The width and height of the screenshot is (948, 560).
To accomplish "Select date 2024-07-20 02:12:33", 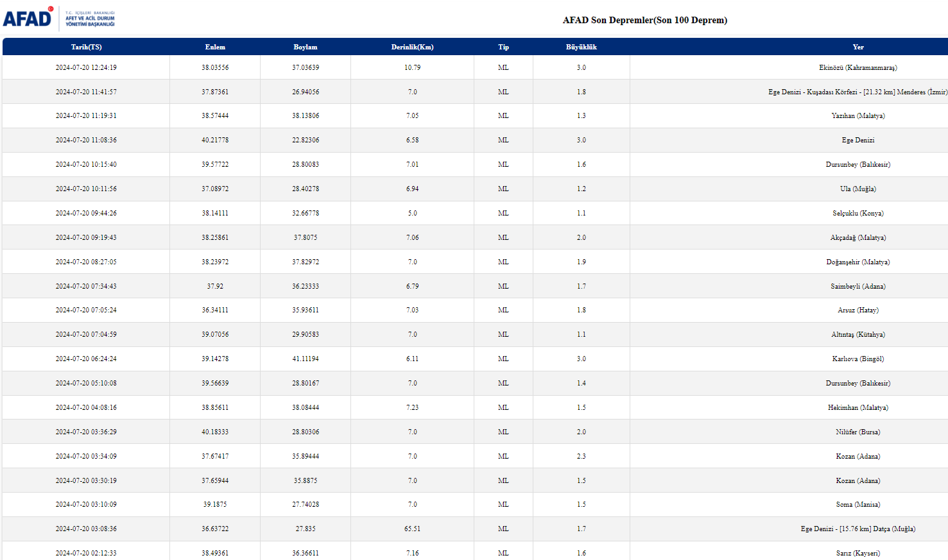I will click(x=86, y=553).
